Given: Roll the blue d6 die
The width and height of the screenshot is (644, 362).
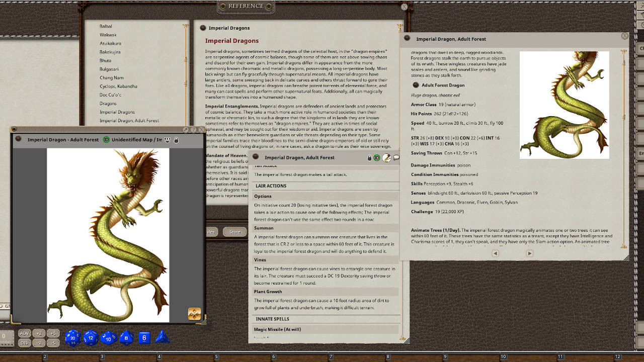Looking at the screenshot, I should pyautogui.click(x=144, y=338).
